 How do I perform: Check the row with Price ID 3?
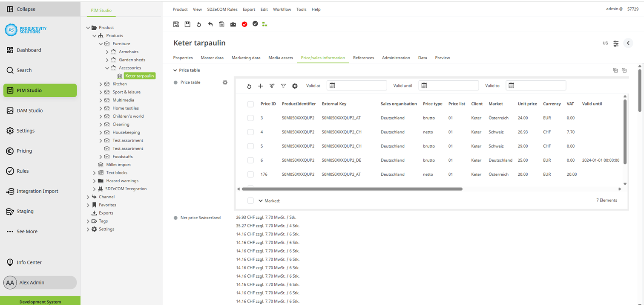(x=250, y=118)
